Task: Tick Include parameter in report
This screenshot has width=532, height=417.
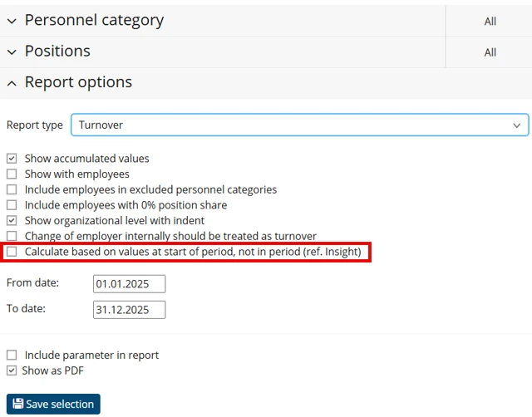Action: (12, 356)
